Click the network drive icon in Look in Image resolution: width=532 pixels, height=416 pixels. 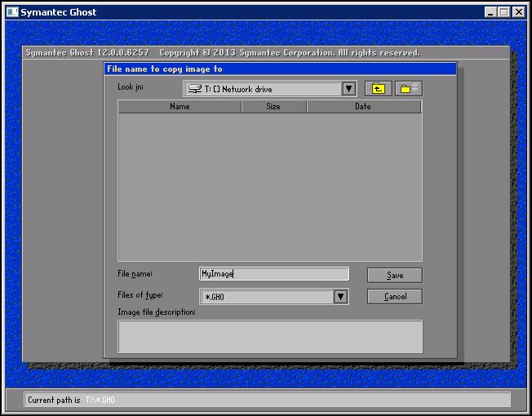[x=195, y=89]
